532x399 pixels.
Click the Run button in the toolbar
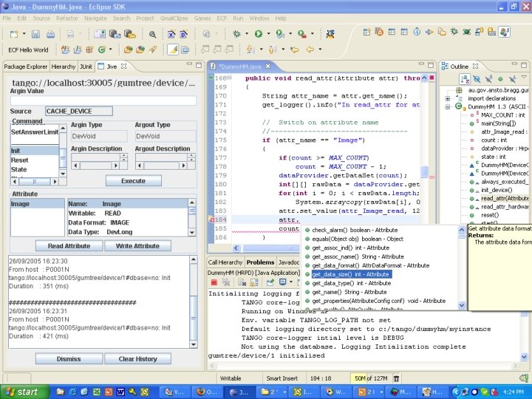pyautogui.click(x=258, y=33)
